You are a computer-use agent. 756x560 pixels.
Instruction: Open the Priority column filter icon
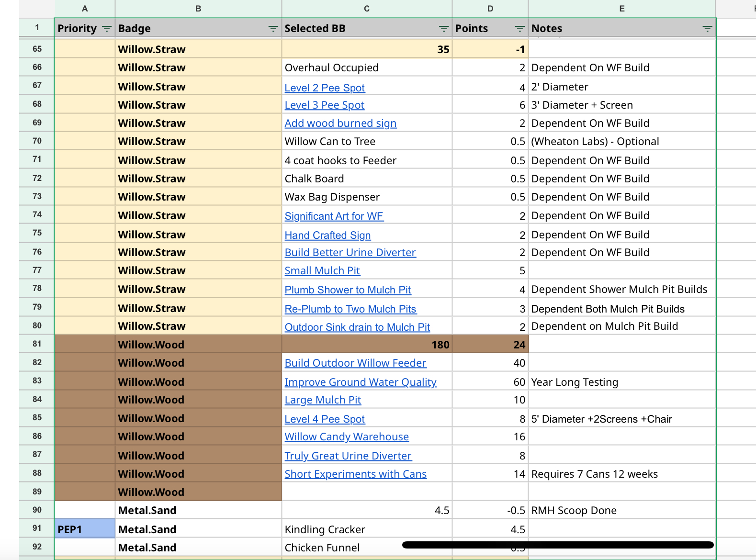pos(107,29)
